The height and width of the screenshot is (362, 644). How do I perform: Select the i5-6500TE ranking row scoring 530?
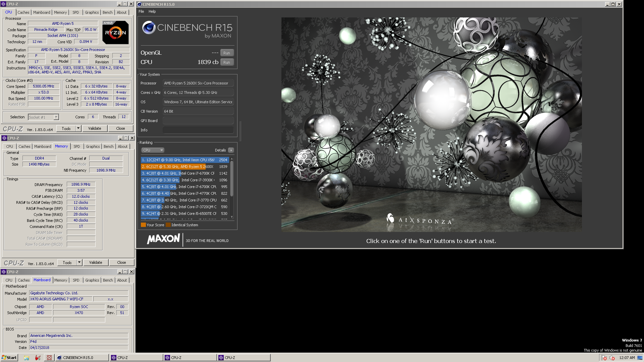point(184,214)
